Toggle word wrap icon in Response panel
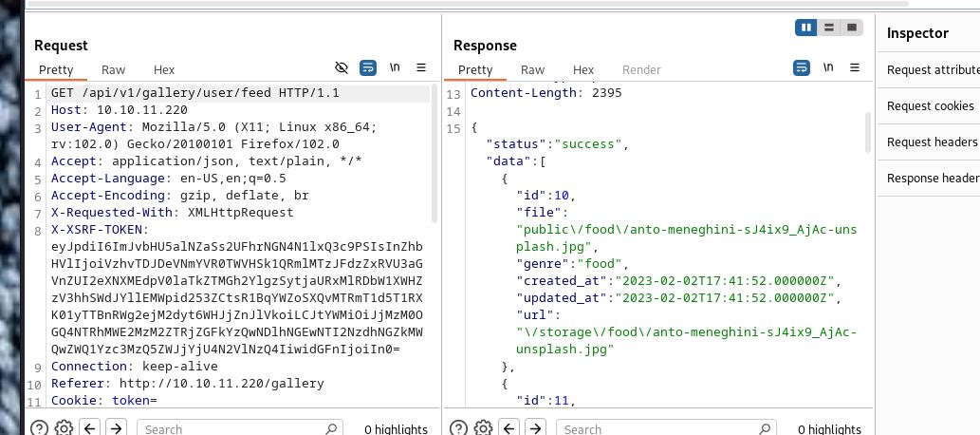 pyautogui.click(x=802, y=67)
